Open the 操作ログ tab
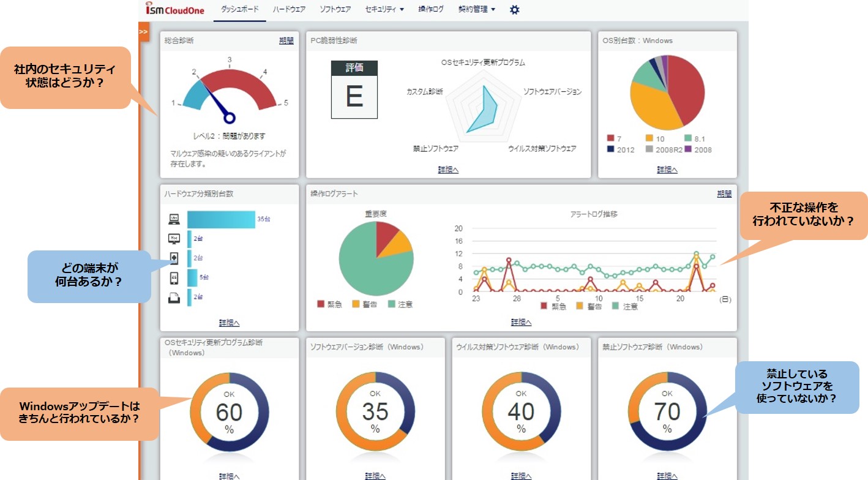The height and width of the screenshot is (480, 868). point(431,10)
